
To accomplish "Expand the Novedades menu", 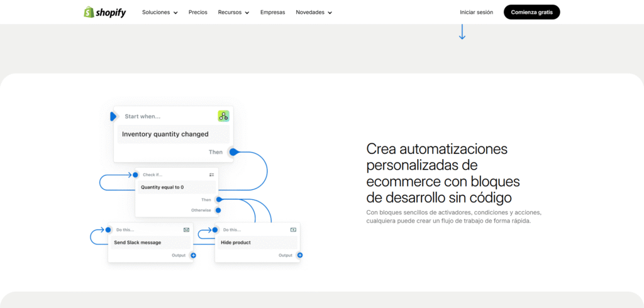I will click(x=314, y=13).
